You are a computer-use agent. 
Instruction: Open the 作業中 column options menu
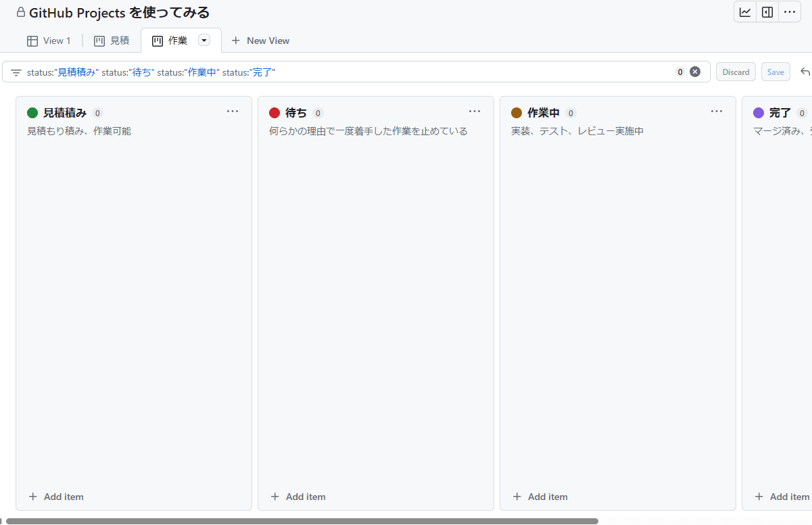(x=717, y=111)
